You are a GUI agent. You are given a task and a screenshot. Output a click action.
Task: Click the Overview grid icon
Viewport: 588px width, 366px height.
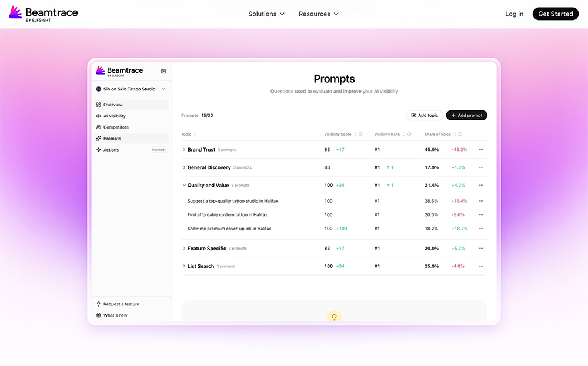coord(99,105)
